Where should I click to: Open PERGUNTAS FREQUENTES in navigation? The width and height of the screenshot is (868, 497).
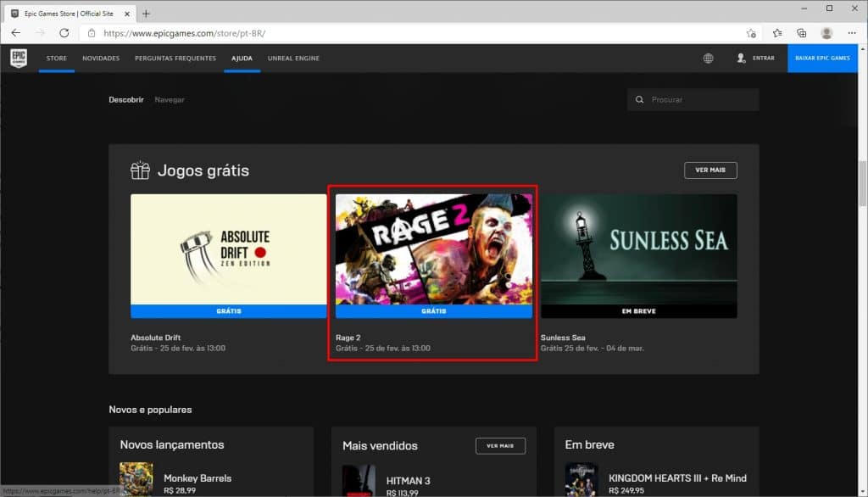(175, 59)
